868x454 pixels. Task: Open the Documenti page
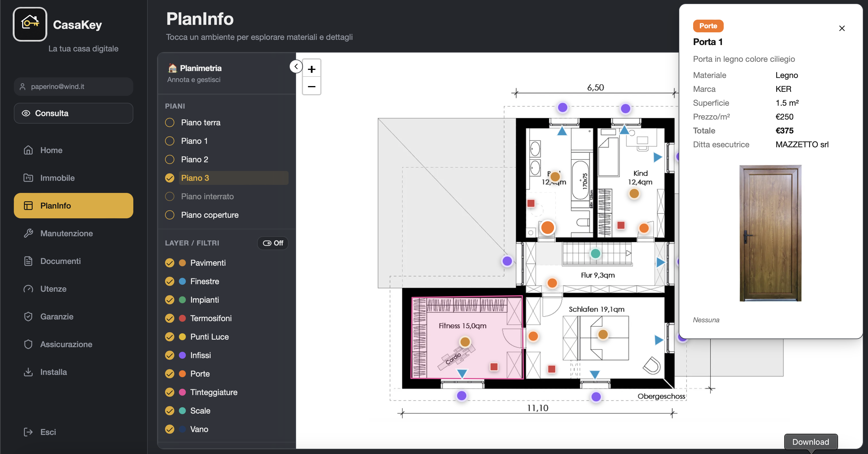coord(74,261)
